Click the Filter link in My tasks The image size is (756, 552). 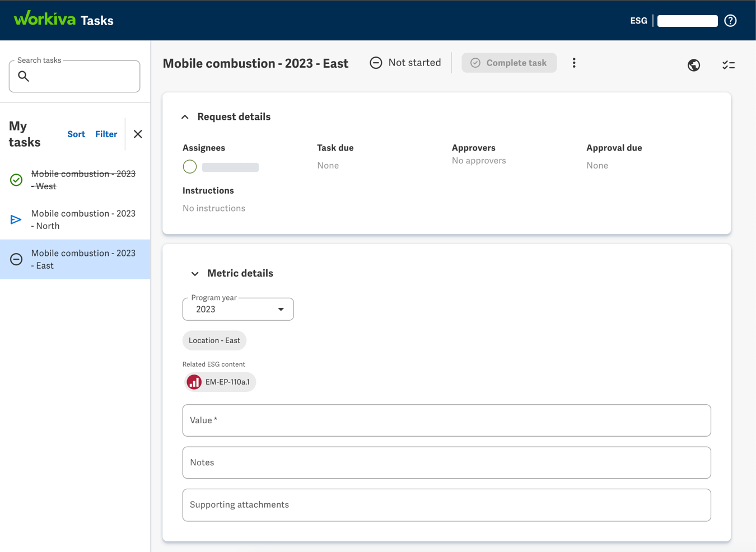coord(106,134)
